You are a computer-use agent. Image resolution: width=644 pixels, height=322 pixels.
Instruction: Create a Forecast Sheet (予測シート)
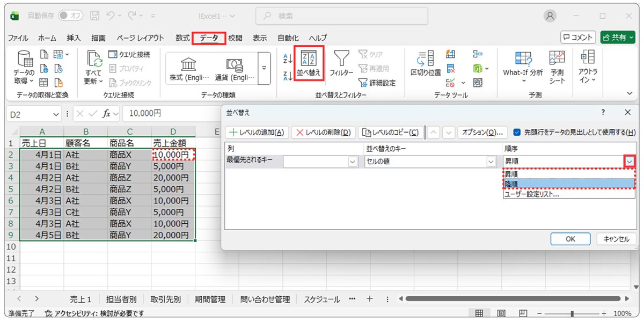557,67
